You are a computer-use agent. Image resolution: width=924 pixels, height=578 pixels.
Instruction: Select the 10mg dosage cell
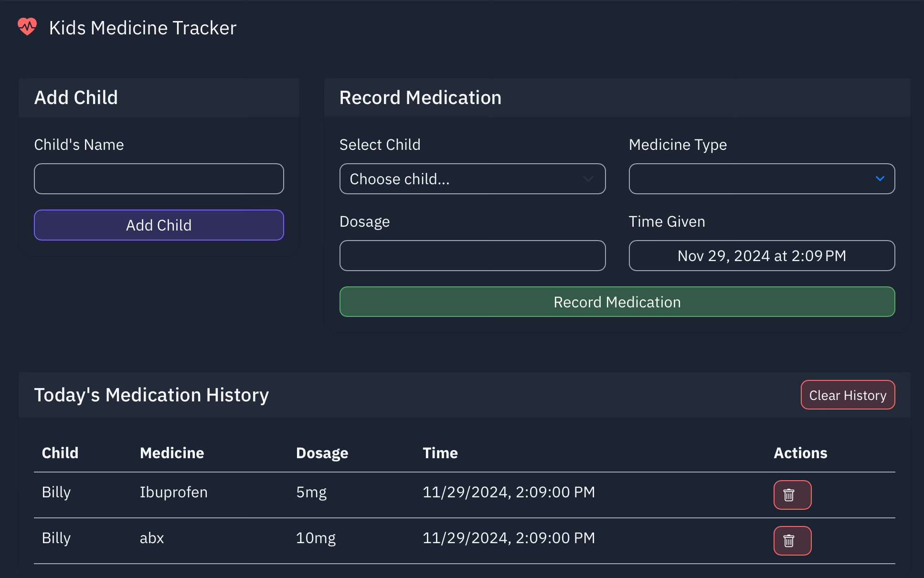[x=316, y=538]
